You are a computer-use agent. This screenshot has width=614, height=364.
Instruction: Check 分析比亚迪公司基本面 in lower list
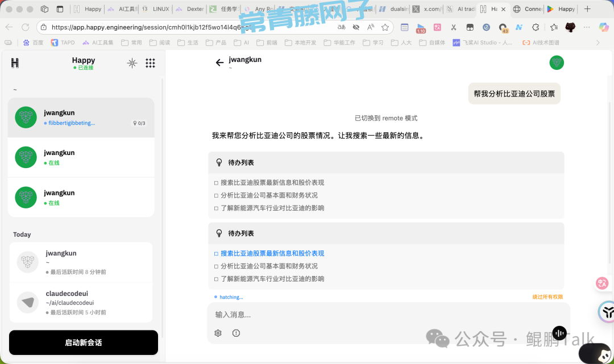pos(216,266)
